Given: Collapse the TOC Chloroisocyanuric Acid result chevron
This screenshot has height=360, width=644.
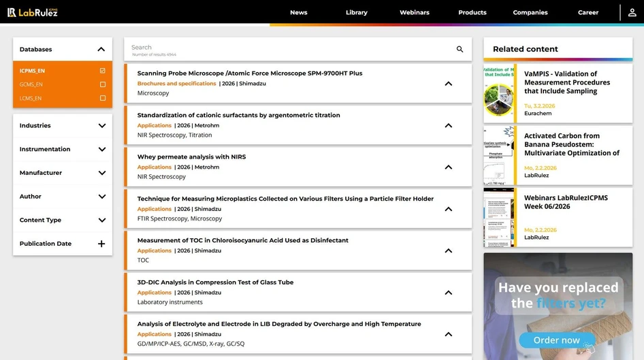Looking at the screenshot, I should pos(449,251).
